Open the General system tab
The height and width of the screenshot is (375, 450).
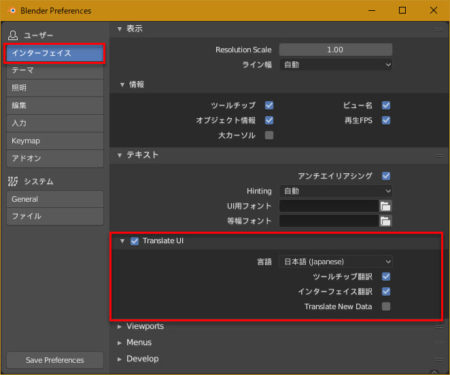pos(55,199)
